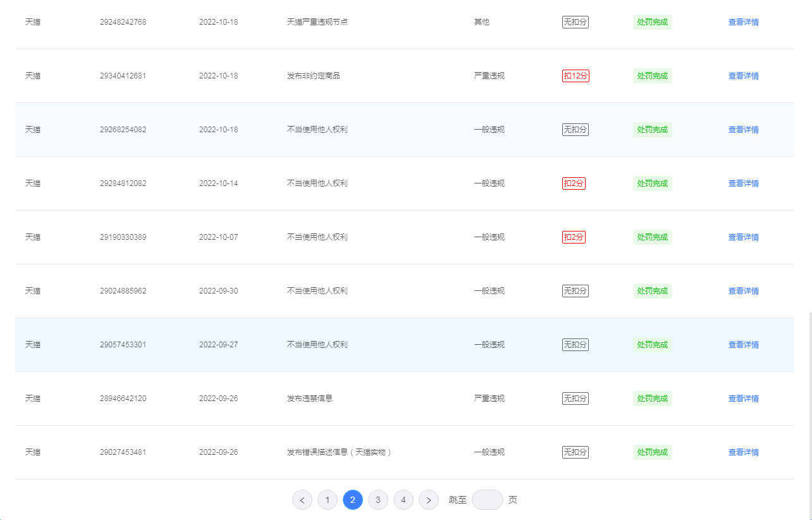Click date 2022-09-30
Image resolution: width=812 pixels, height=520 pixels.
click(x=219, y=291)
